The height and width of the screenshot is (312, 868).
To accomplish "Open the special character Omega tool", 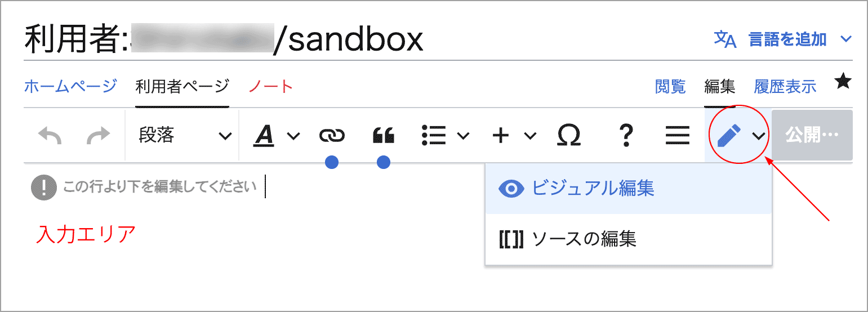I will point(569,136).
